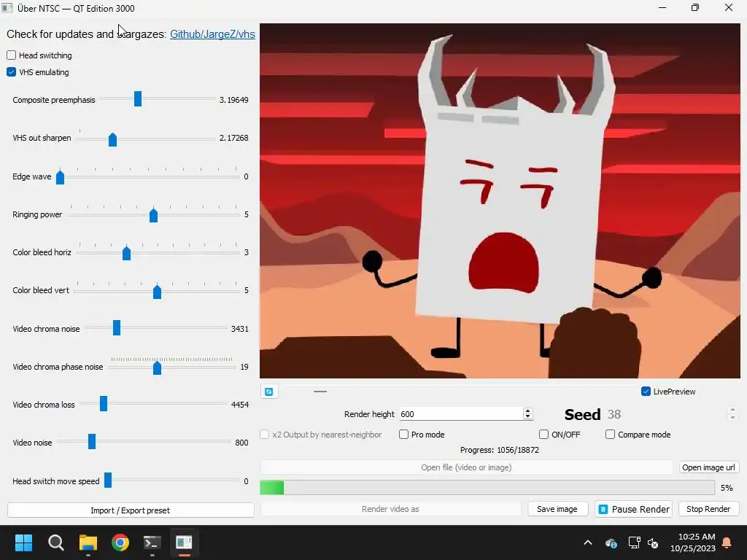The width and height of the screenshot is (747, 560).
Task: Click the preview image of the character
Action: click(500, 201)
